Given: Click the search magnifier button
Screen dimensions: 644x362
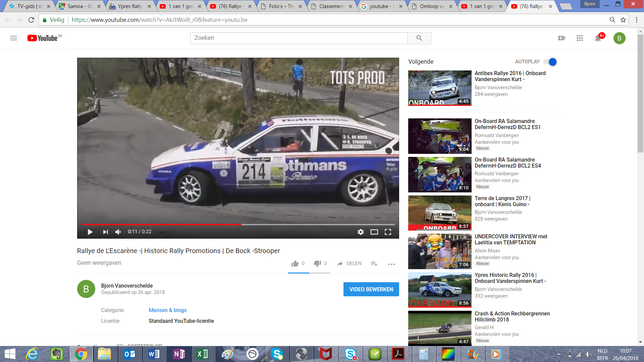Looking at the screenshot, I should pos(419,38).
